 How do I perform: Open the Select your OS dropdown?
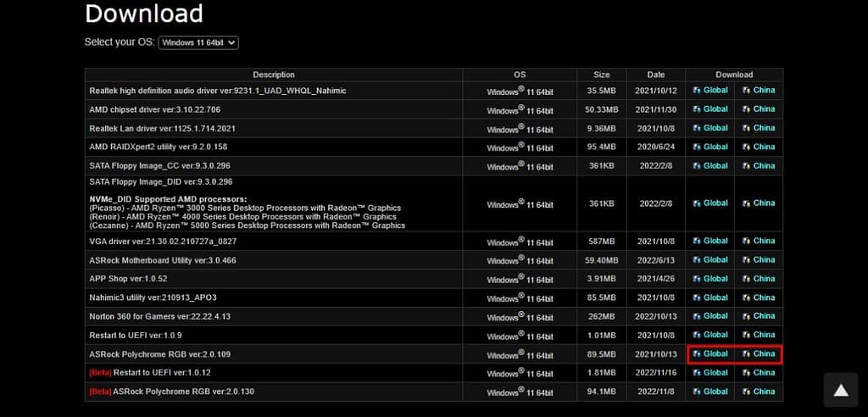(x=198, y=42)
